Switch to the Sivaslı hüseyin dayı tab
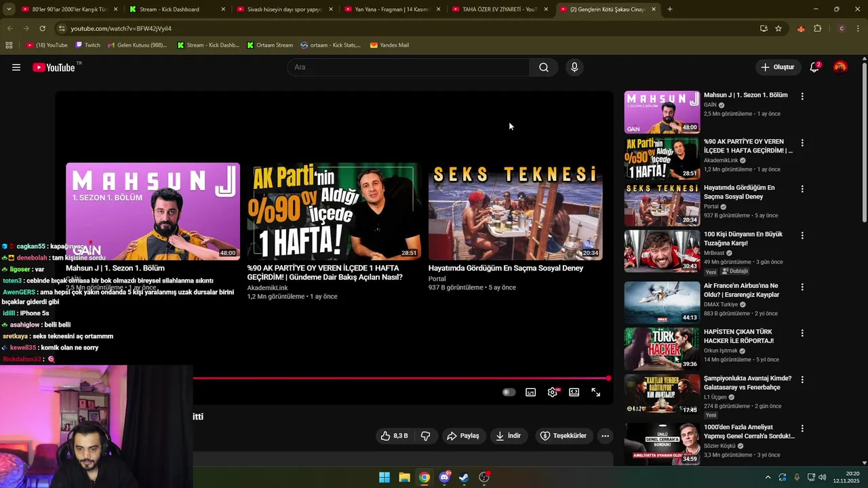The width and height of the screenshot is (868, 488). coord(285,9)
